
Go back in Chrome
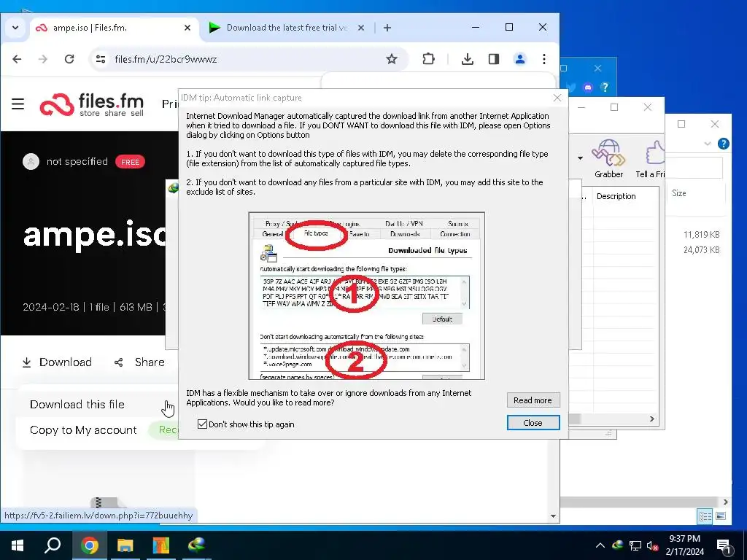tap(18, 59)
